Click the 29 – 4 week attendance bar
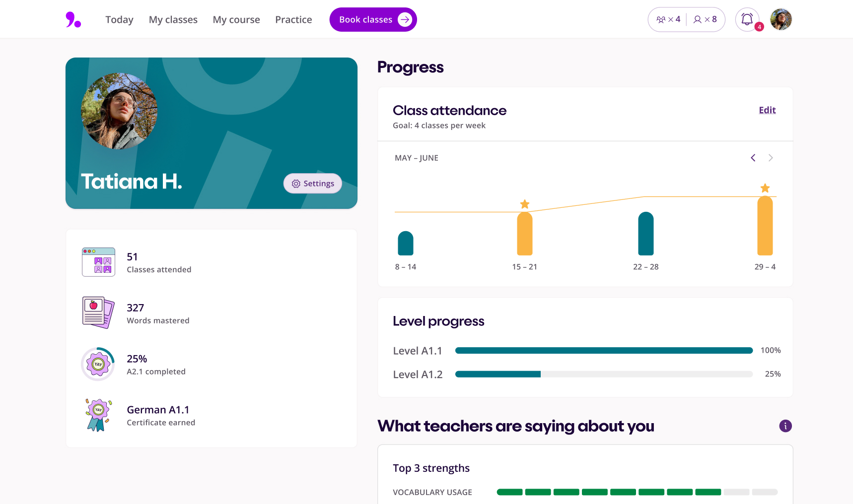 coord(765,226)
